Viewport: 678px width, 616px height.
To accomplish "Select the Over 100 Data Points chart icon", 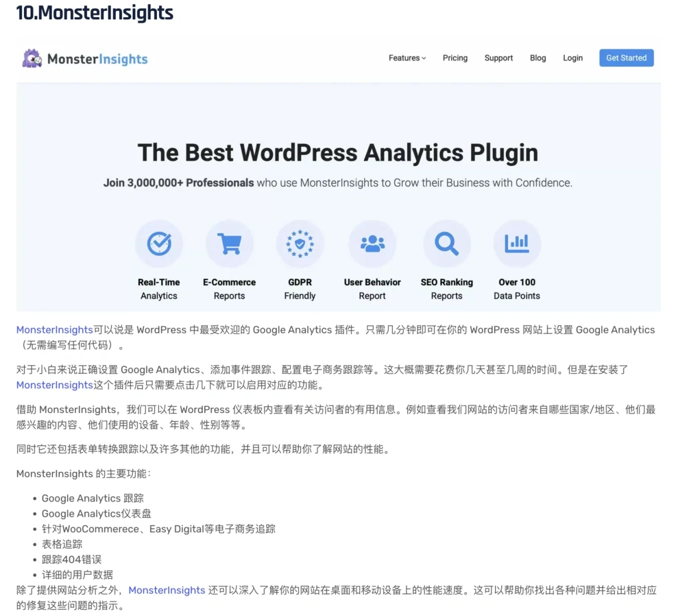I will (517, 243).
